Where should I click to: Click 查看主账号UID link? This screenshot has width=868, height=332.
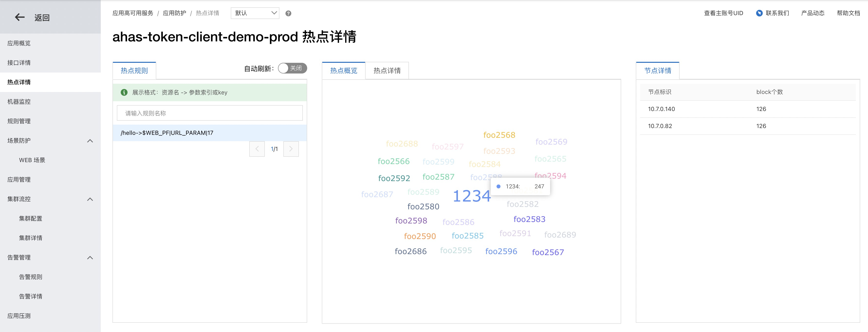click(723, 13)
